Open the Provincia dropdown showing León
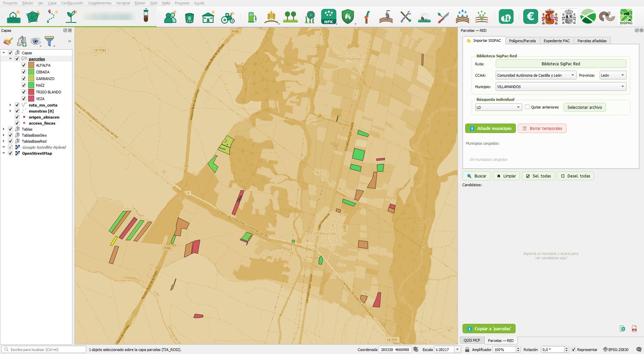The image size is (644, 354). (613, 75)
